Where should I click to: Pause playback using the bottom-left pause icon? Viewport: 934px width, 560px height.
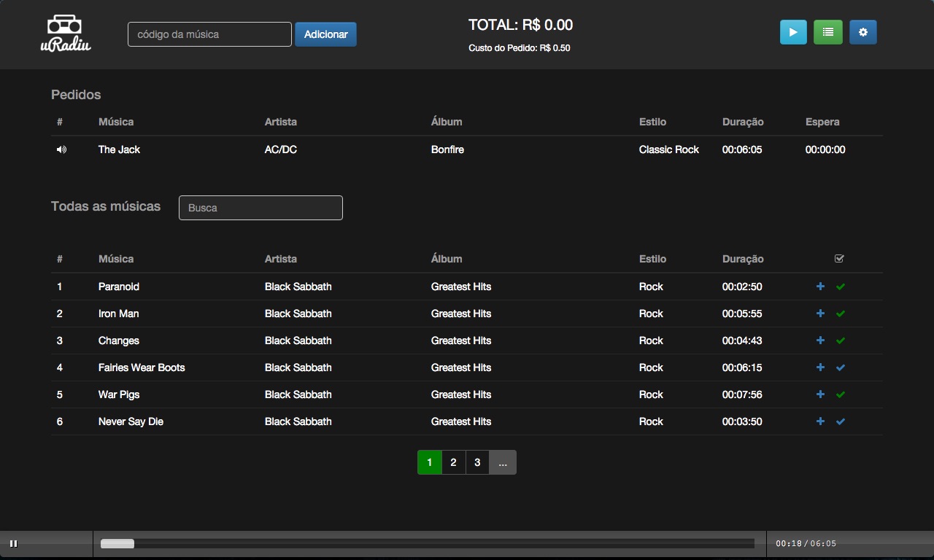point(13,543)
